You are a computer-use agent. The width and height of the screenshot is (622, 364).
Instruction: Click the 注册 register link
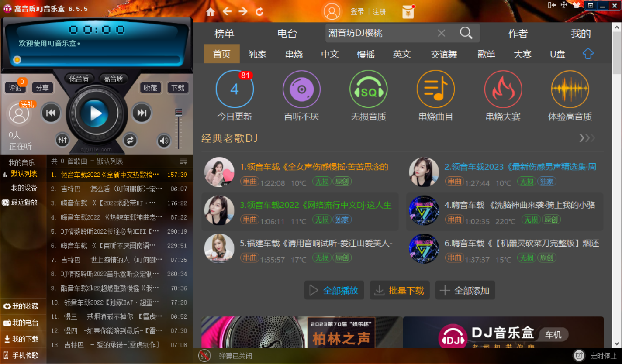coord(379,12)
